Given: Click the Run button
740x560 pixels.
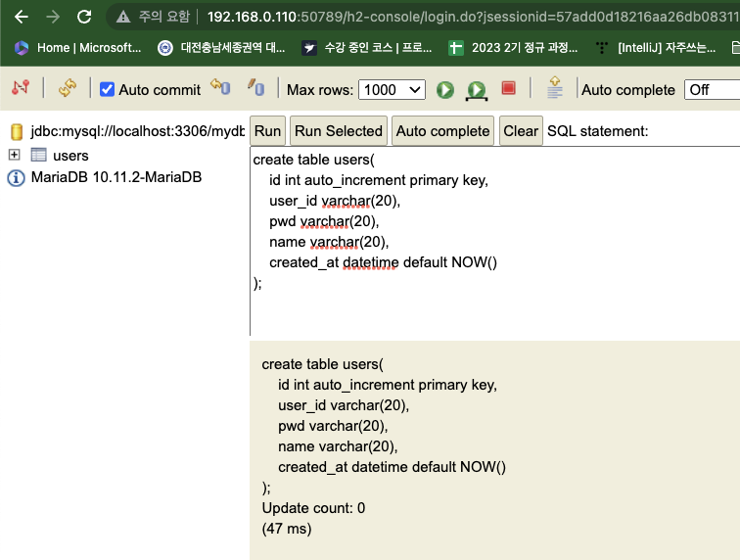Looking at the screenshot, I should (x=267, y=131).
